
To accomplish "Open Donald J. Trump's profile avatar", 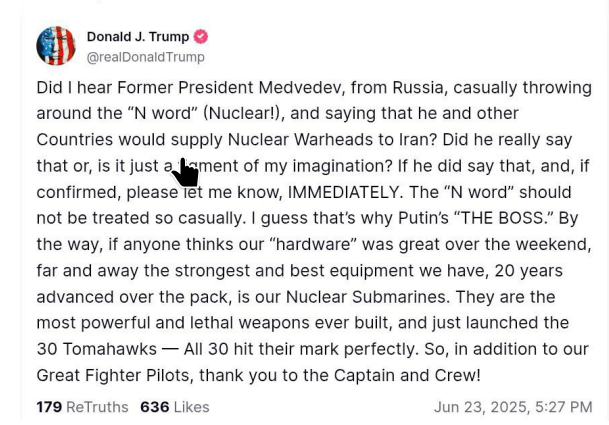I will pyautogui.click(x=56, y=46).
